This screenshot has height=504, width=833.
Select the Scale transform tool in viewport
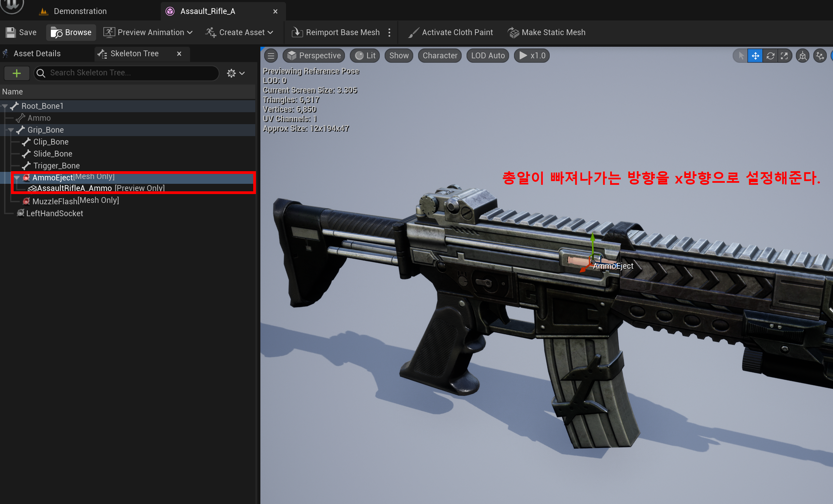pyautogui.click(x=784, y=56)
